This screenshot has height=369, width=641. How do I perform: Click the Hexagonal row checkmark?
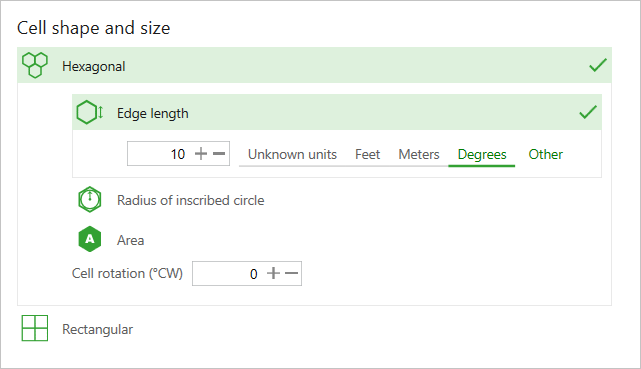click(598, 65)
